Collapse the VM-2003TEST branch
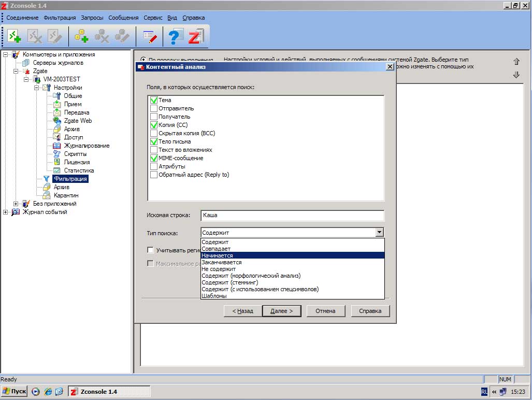Screen dimensions: 532x400 [x=26, y=79]
